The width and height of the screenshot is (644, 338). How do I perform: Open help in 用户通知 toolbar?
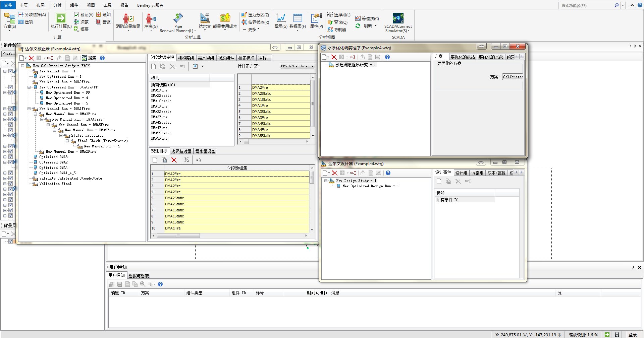point(160,284)
